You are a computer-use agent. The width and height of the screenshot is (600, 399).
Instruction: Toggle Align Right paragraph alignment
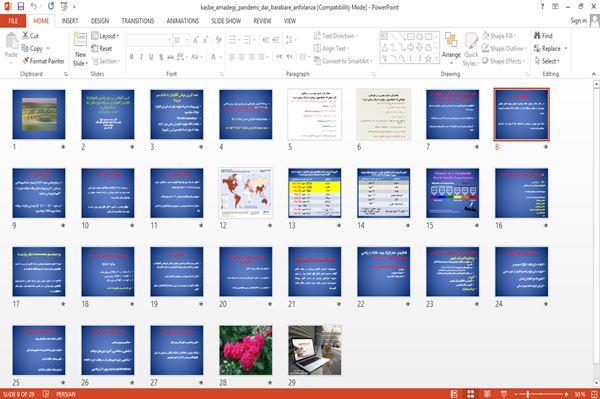(251, 57)
